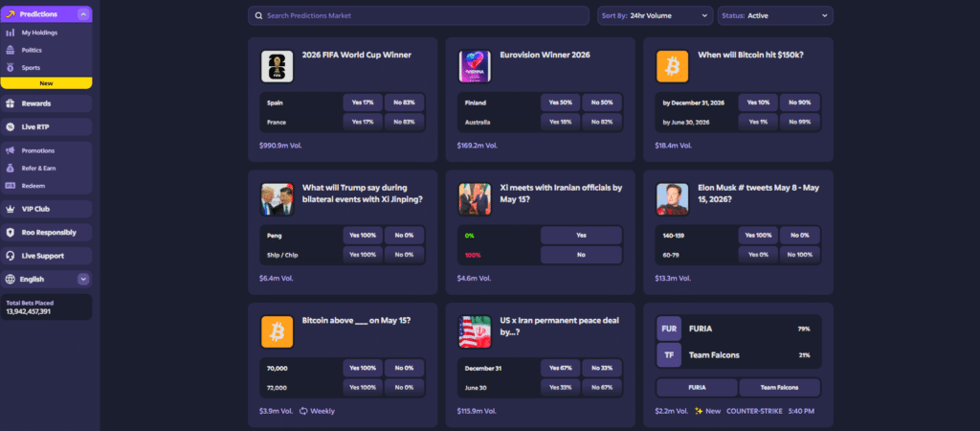This screenshot has width=980, height=431.
Task: Select No 0% for Bitcoin 72,000
Action: click(405, 387)
